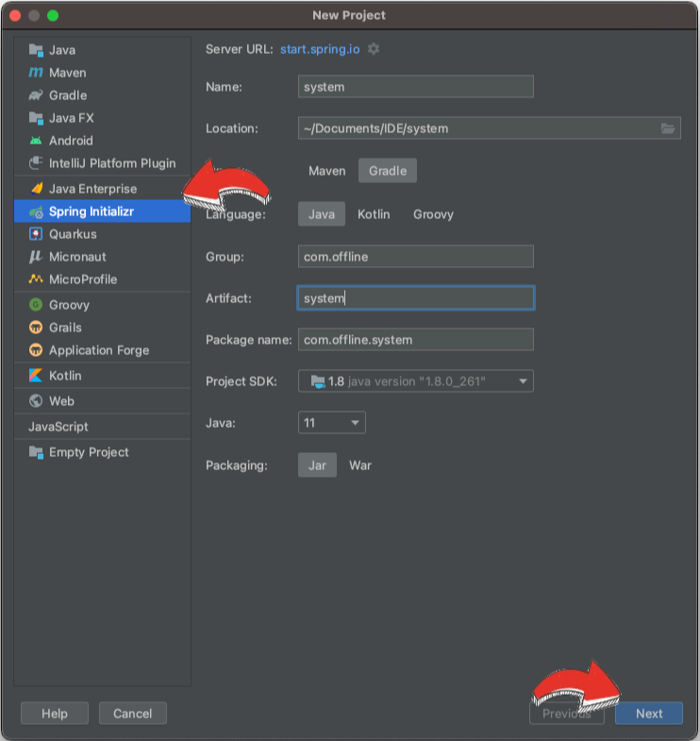This screenshot has width=700, height=741.
Task: Select IntelliJ Platform Plugin entry
Action: coord(103,163)
